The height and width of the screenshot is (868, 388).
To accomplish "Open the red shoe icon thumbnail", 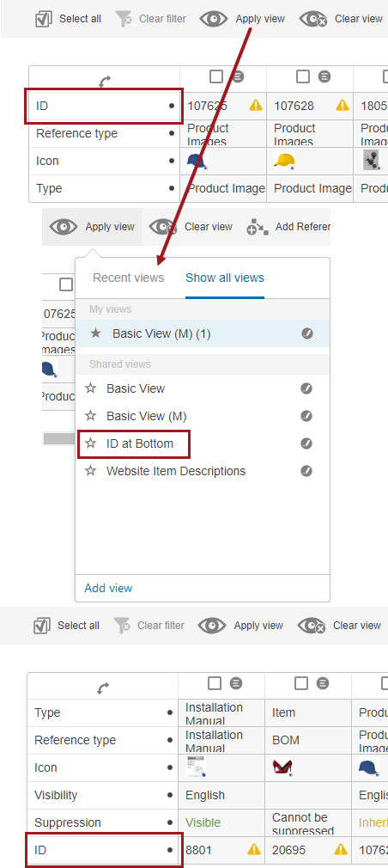I will [x=282, y=767].
